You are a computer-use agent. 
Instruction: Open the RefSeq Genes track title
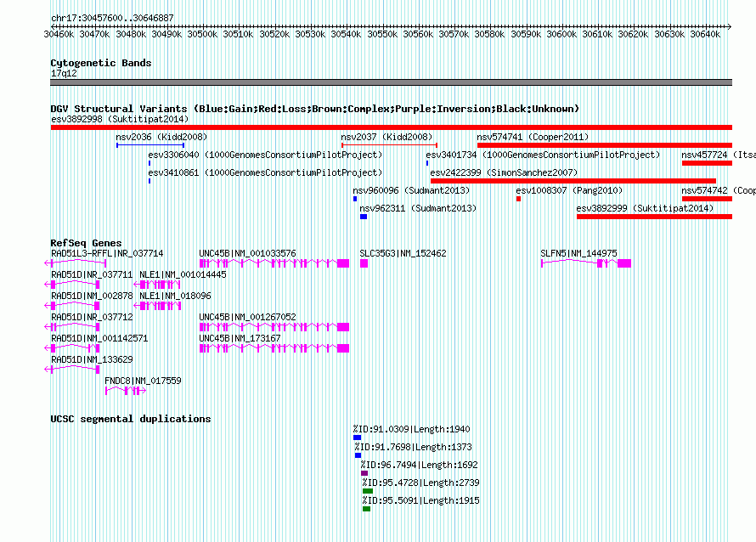pos(86,243)
